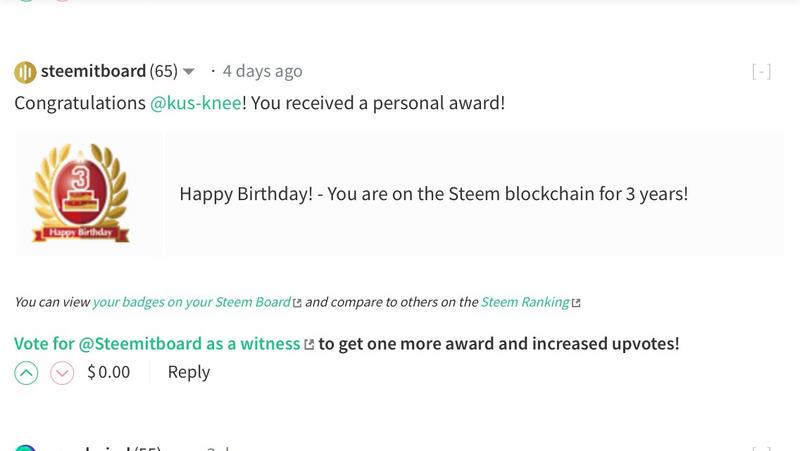Open the steemitboard author name
This screenshot has height=451, width=800.
coord(93,71)
